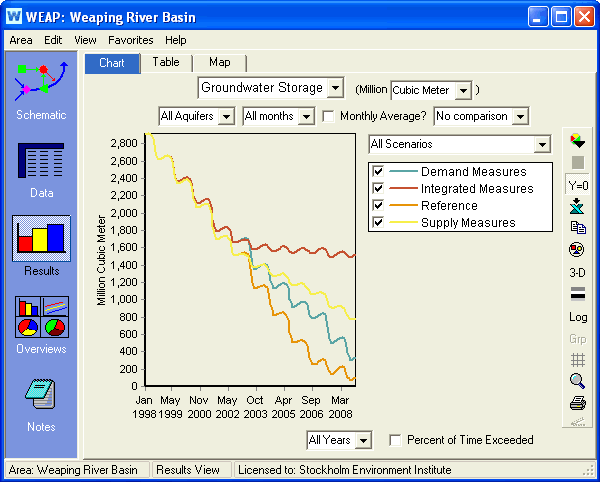Click the Export to Excel icon

coord(577,206)
